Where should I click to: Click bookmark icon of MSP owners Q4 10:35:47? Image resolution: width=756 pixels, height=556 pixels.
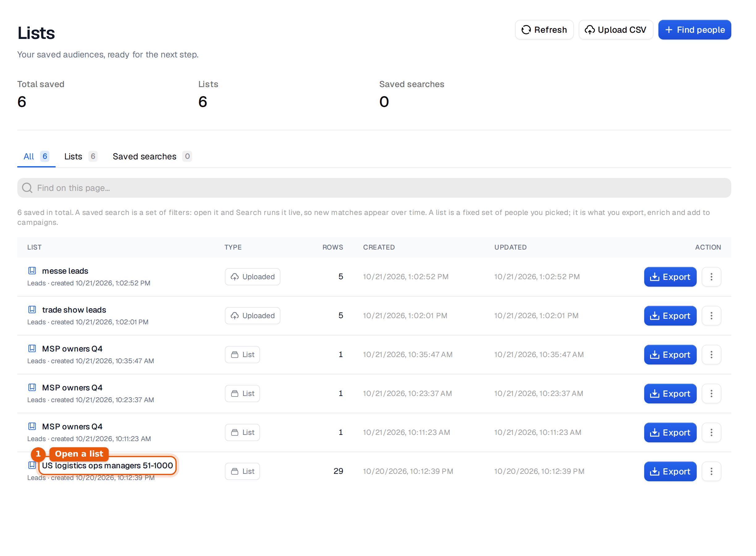point(32,348)
